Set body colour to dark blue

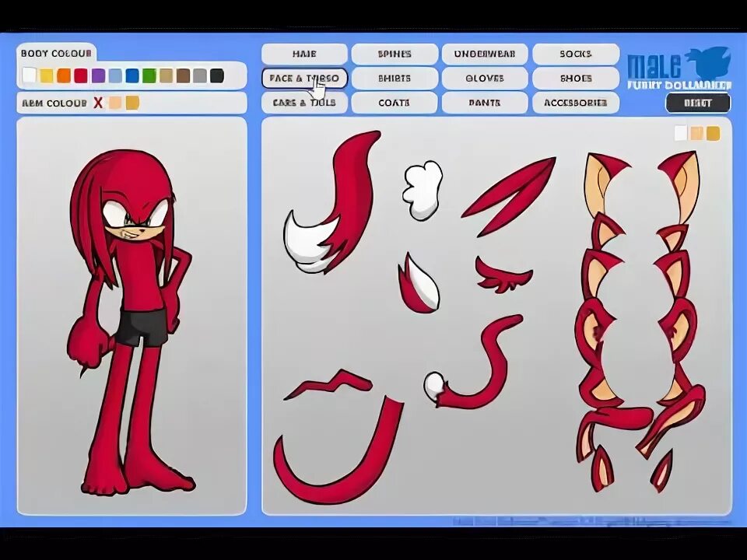(132, 75)
